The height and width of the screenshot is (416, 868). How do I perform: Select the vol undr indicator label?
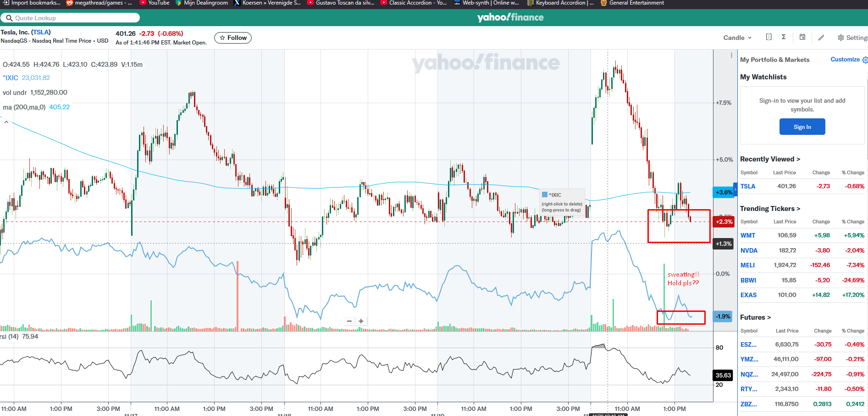pyautogui.click(x=35, y=93)
